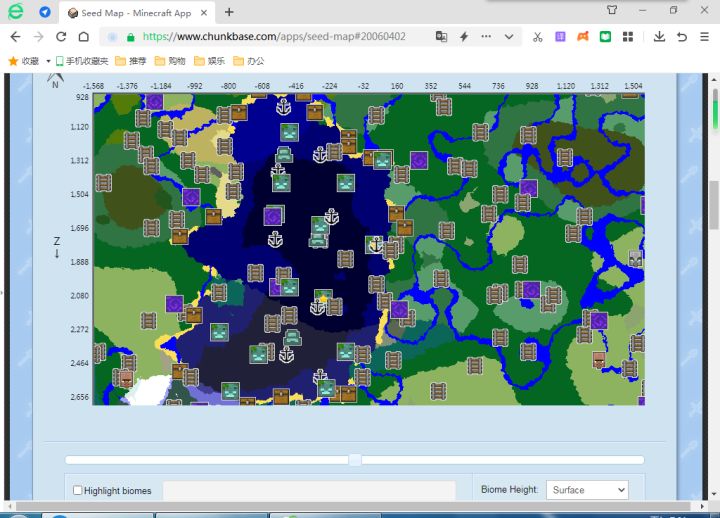Open the four-square extensions grid icon
This screenshot has width=720, height=518.
coord(628,37)
